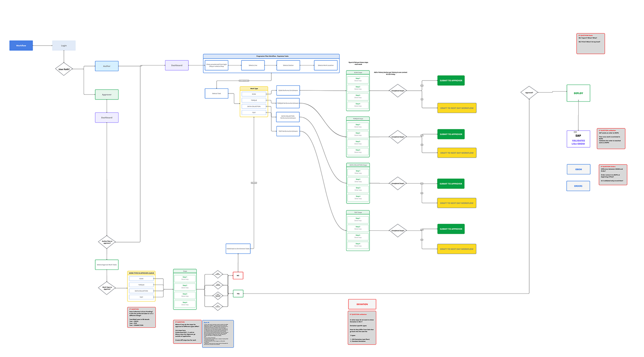Click SUBMIT TO APPROVER for TORQUE flow
The width and height of the screenshot is (644, 357).
(451, 134)
